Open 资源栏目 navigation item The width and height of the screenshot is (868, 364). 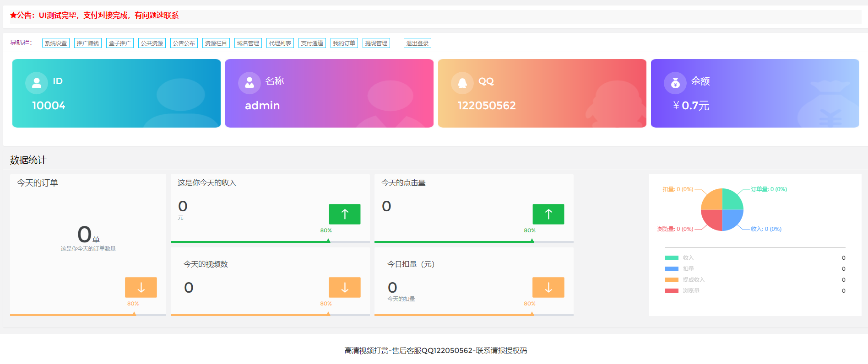pos(216,43)
